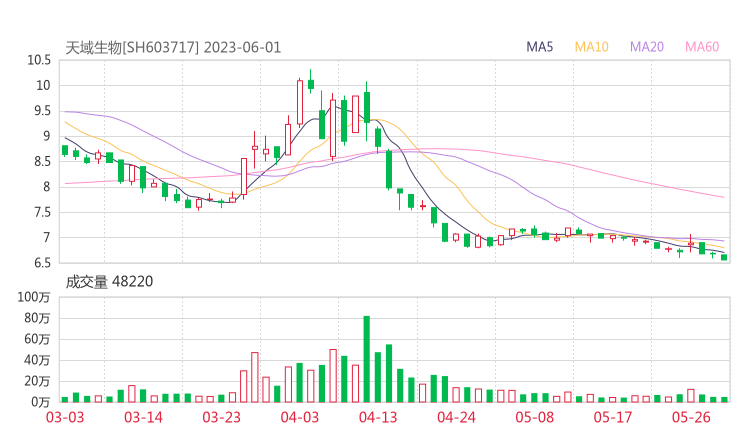
Task: Click the tall red candlestick body reaching price 10
Action: click(300, 102)
